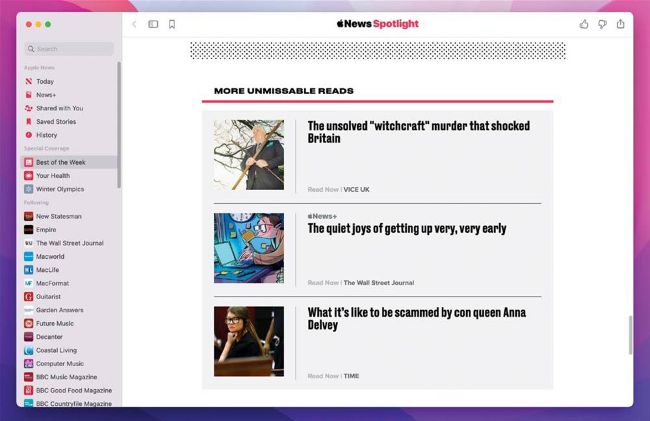Click the search field in the sidebar

69,49
